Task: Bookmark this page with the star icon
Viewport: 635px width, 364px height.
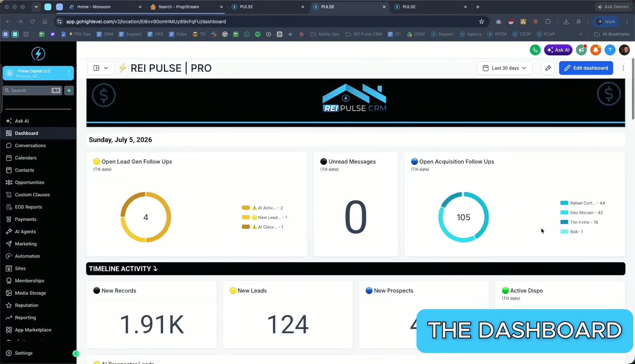Action: pyautogui.click(x=481, y=22)
